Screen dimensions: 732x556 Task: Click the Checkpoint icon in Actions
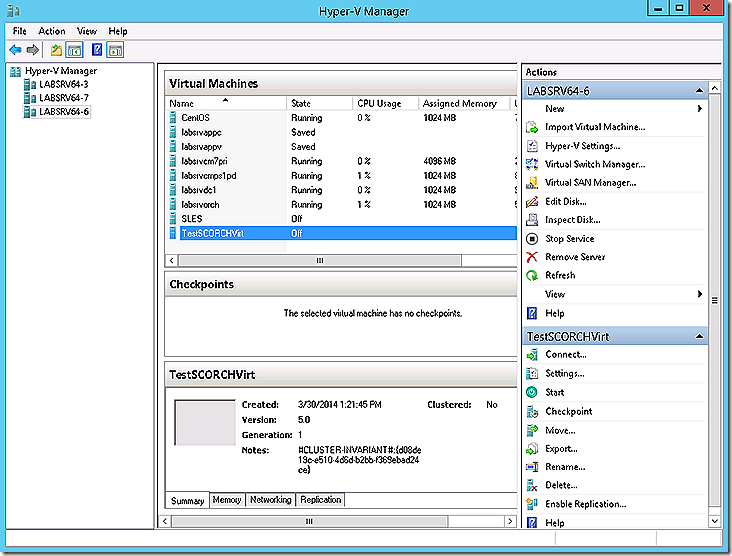coord(532,411)
